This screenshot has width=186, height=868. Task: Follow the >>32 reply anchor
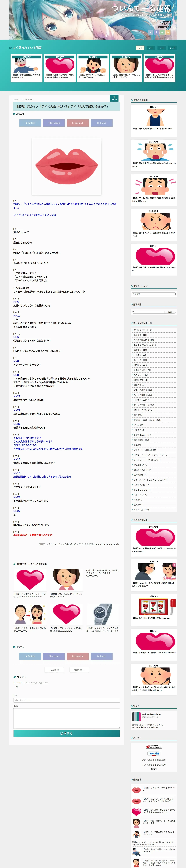[x=17, y=424]
